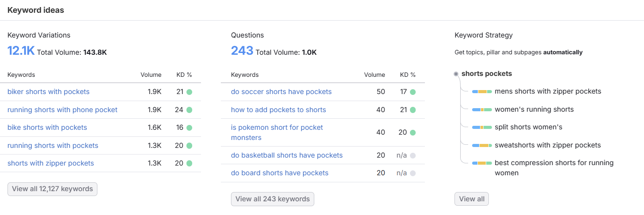Select 'best compression shorts for running women' subtopic

click(554, 168)
